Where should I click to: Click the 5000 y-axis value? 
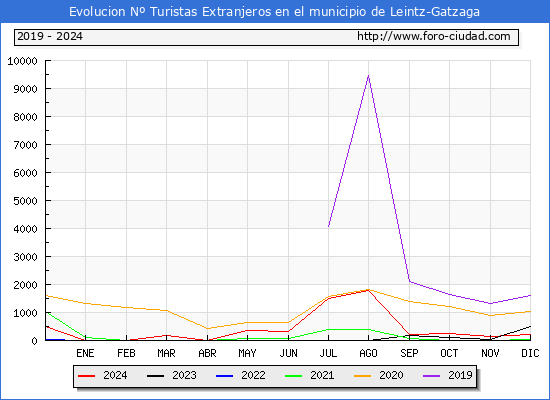[25, 201]
